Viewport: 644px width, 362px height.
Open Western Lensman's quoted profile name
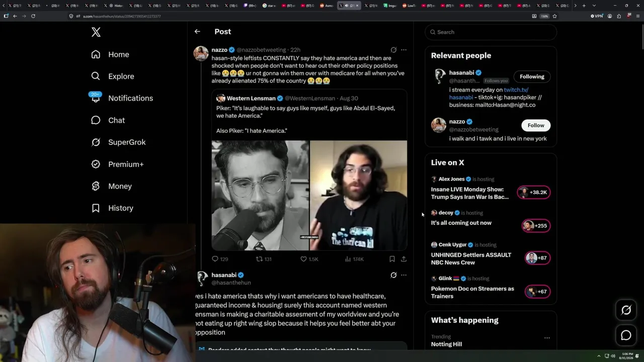pos(251,98)
